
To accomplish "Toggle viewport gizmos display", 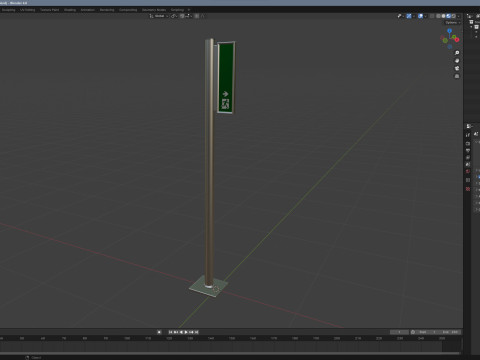I will pos(409,16).
